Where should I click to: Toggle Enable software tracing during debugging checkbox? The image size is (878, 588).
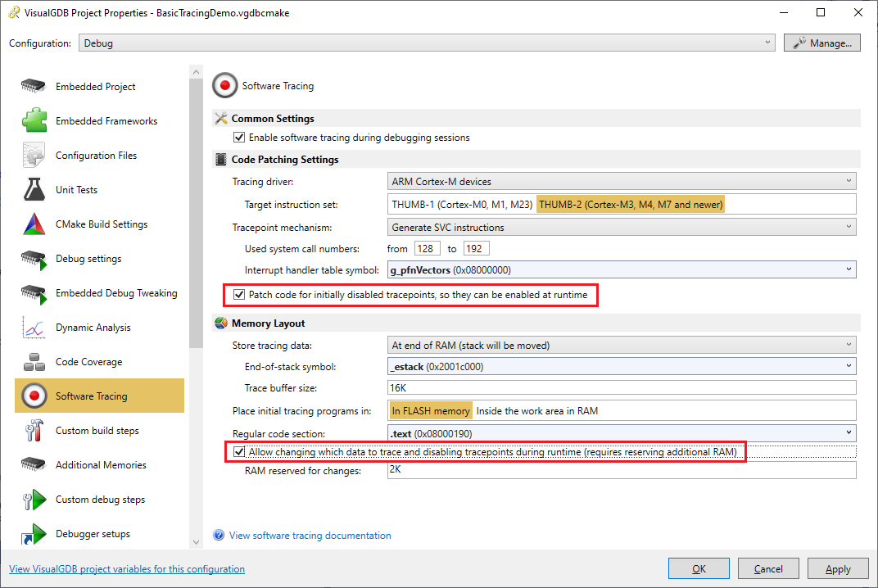click(239, 138)
